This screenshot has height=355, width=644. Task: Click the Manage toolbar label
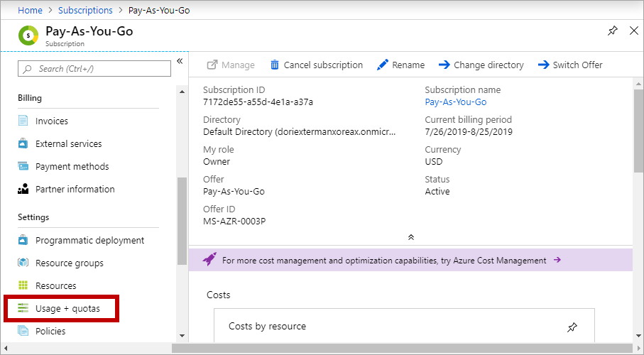[x=238, y=65]
